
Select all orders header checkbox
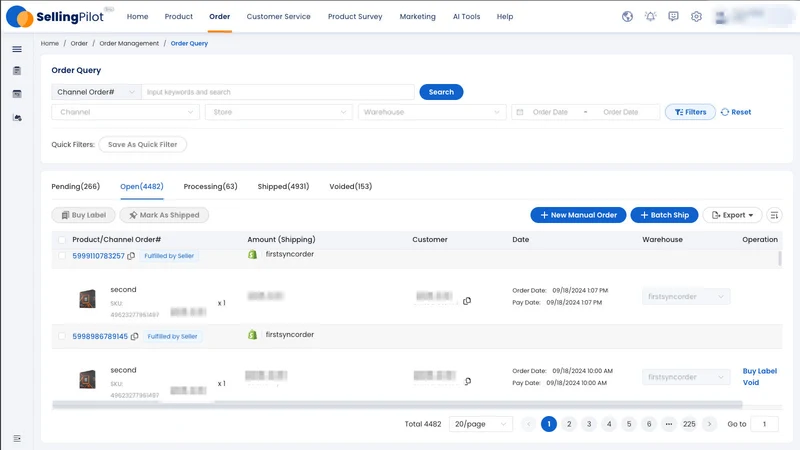point(62,239)
